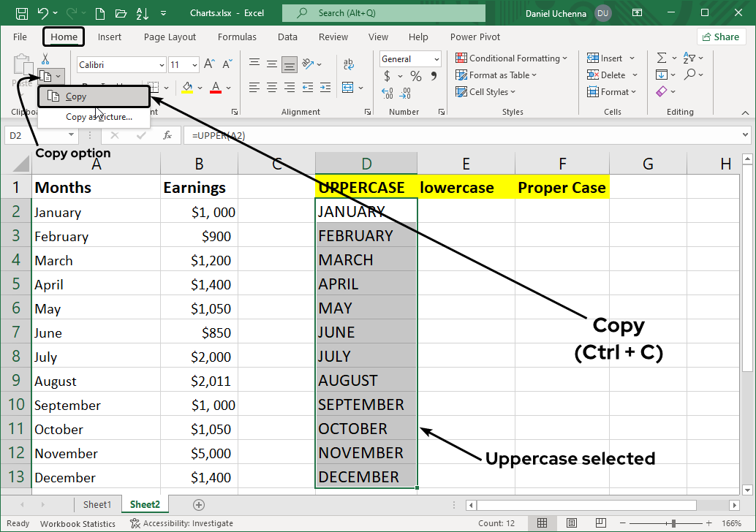Click the Percent Style icon
The width and height of the screenshot is (756, 532).
415,76
